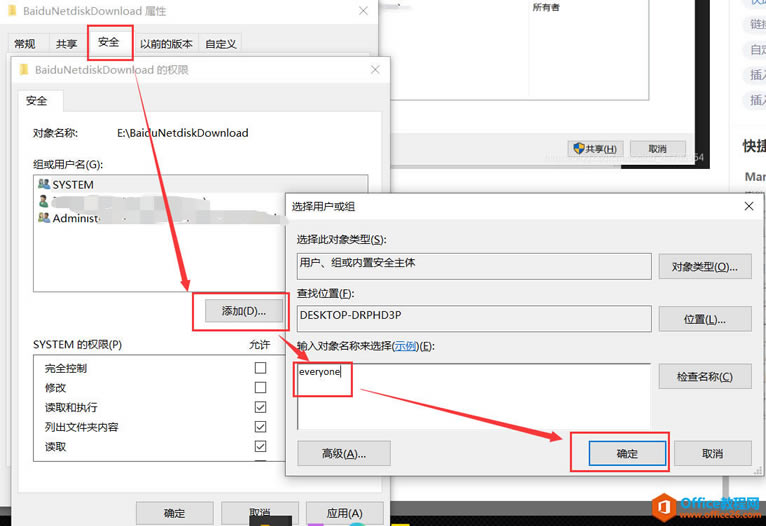Close the BaiduNetdiskDownload 属性 window
This screenshot has width=766, height=526.
click(x=363, y=11)
